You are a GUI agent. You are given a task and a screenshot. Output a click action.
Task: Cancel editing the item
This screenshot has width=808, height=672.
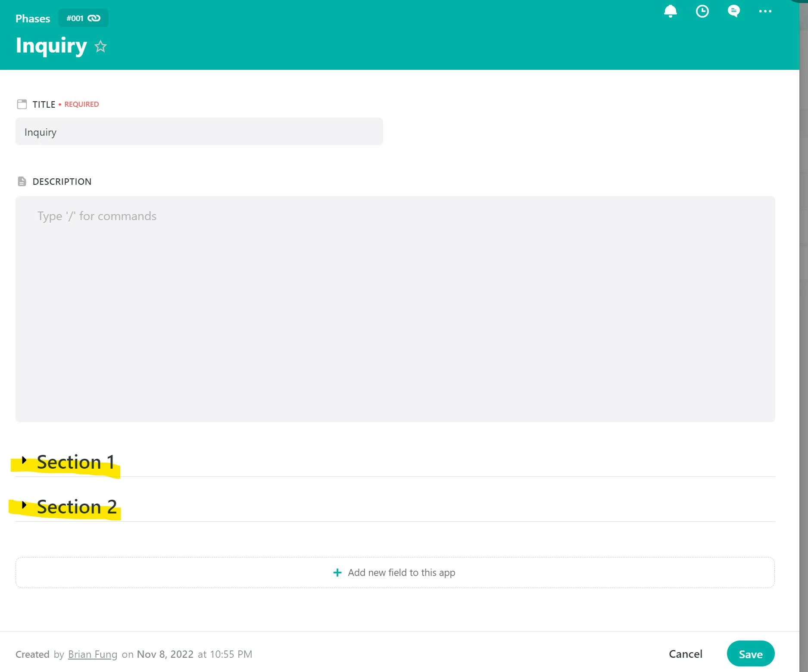[x=686, y=654]
